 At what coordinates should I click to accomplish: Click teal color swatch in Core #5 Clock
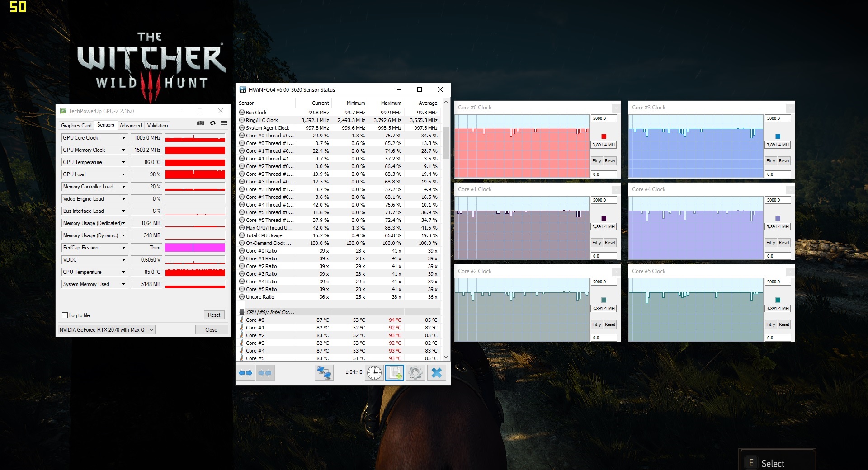[778, 300]
